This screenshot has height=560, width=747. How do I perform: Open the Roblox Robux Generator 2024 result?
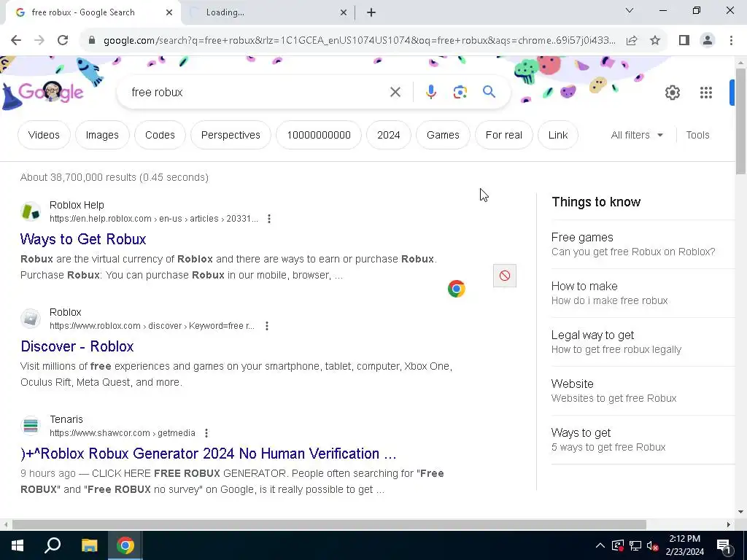pyautogui.click(x=209, y=454)
